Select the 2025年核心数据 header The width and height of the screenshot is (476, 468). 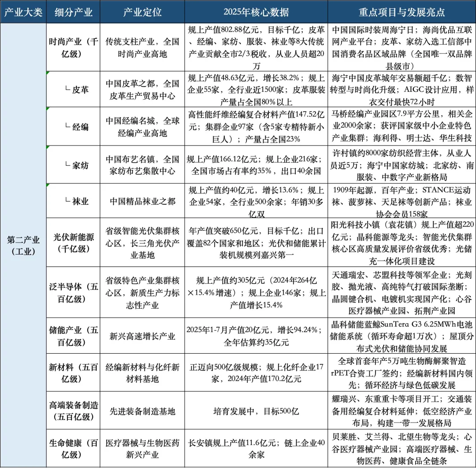(256, 12)
